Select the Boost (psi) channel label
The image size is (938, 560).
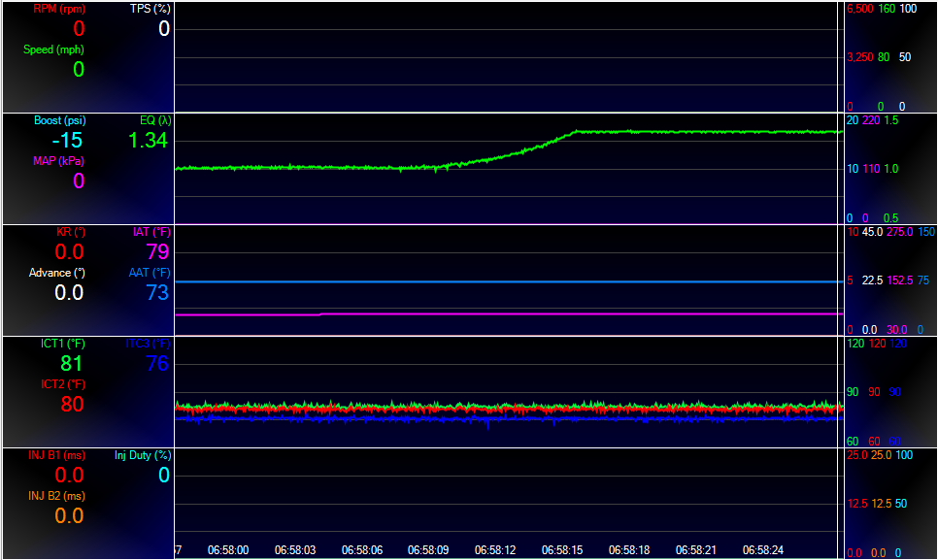[59, 120]
